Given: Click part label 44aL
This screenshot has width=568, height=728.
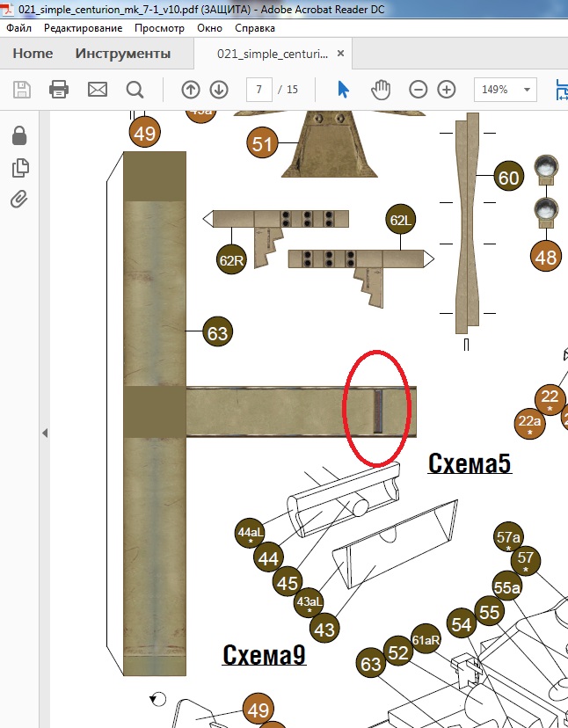Looking at the screenshot, I should [x=251, y=533].
